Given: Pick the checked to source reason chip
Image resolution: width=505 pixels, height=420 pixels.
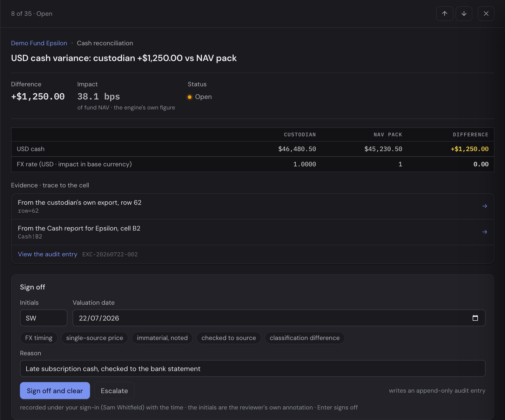Looking at the screenshot, I should click(229, 338).
